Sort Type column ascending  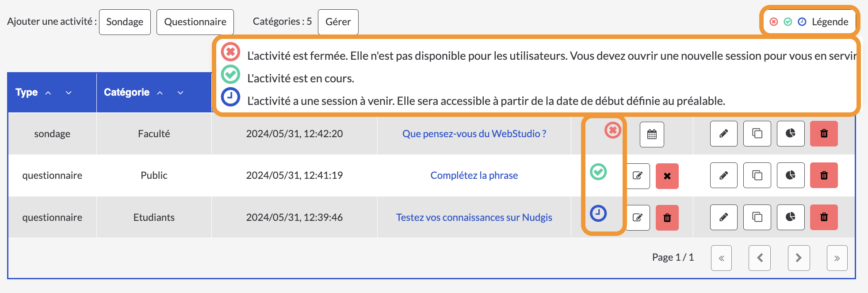[48, 93]
